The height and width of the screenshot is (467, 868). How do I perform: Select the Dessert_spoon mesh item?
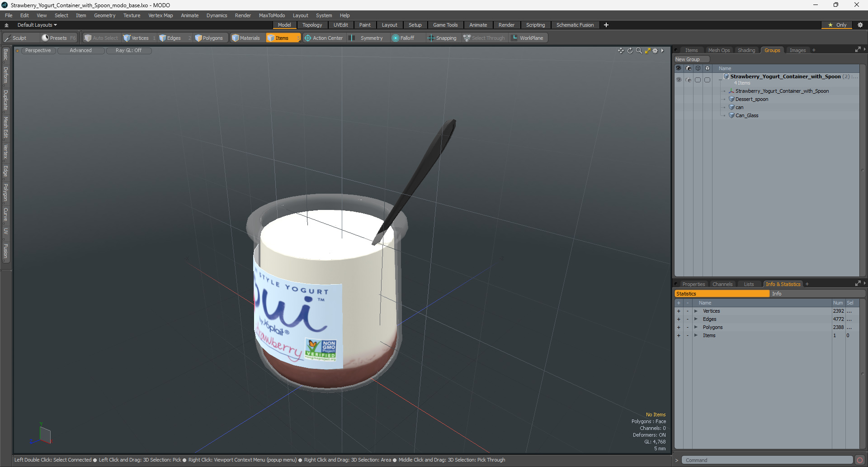click(751, 99)
